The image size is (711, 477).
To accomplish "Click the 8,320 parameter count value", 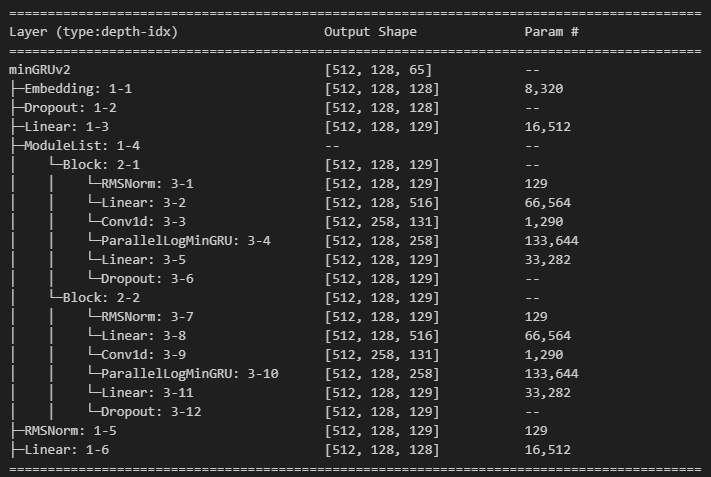I will point(544,89).
